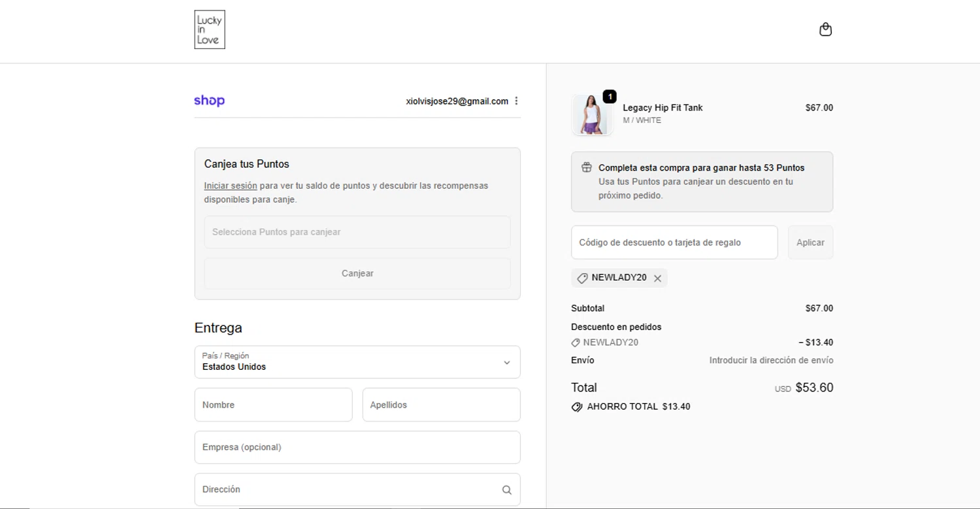Open the account options three-dot menu
The height and width of the screenshot is (509, 980).
point(516,101)
